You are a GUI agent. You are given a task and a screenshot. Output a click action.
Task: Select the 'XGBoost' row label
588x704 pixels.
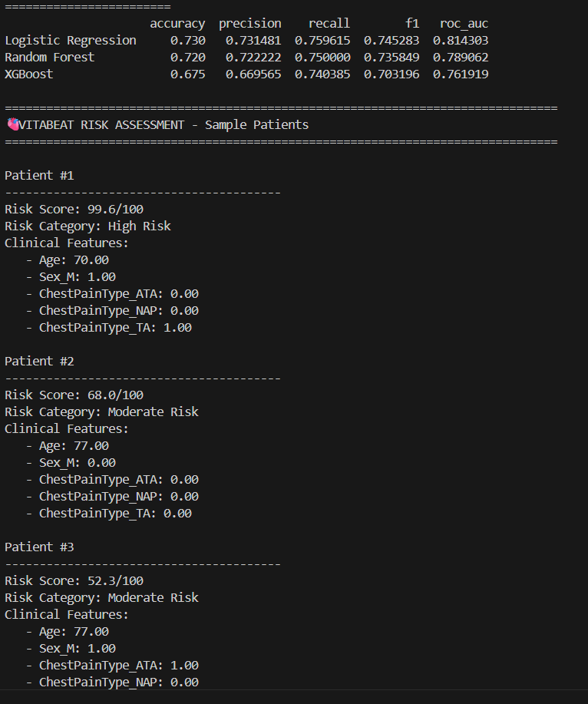pos(28,74)
